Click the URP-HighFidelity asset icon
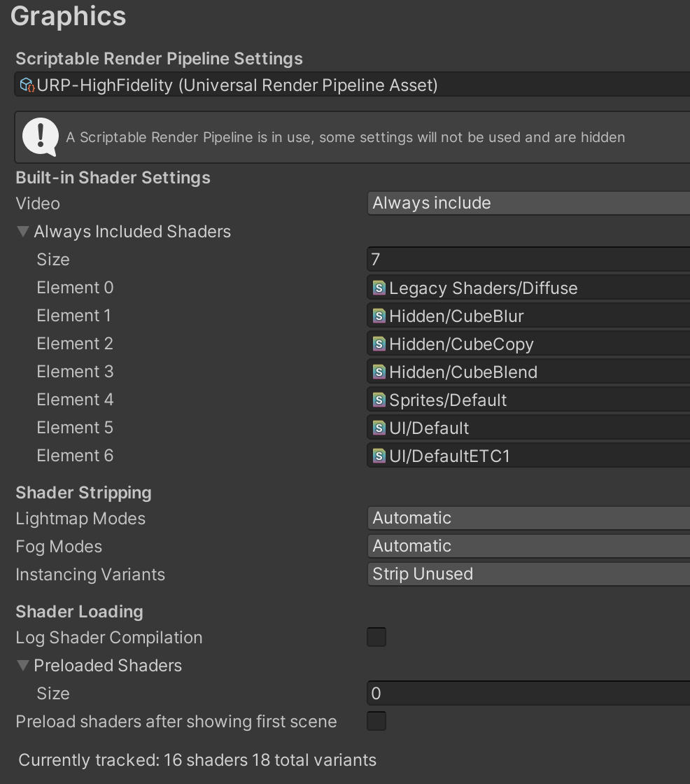Image resolution: width=690 pixels, height=784 pixels. pos(27,85)
